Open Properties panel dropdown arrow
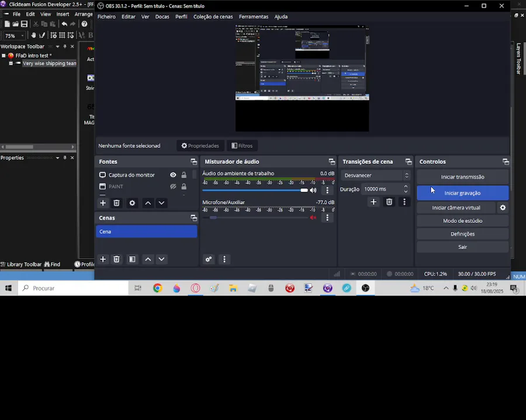Viewport: 526px width, 420px height. click(x=57, y=158)
